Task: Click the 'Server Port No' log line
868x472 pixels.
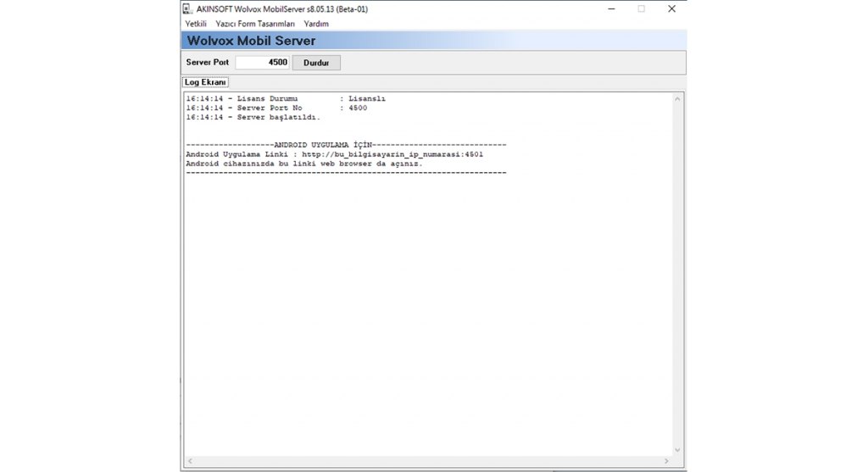Action: (276, 108)
